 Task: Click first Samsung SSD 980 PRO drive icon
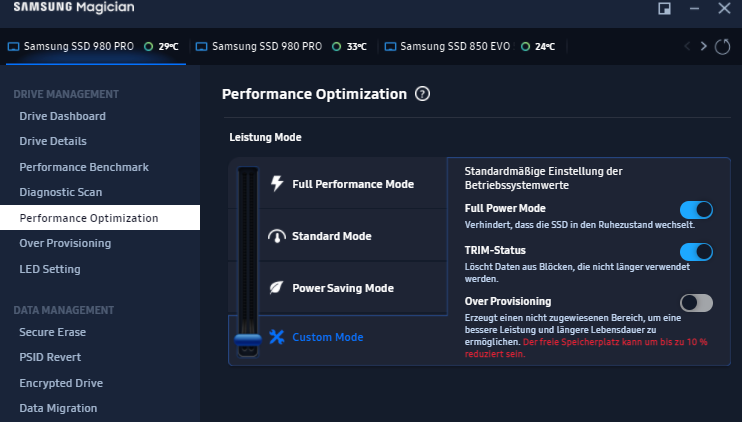click(x=14, y=46)
